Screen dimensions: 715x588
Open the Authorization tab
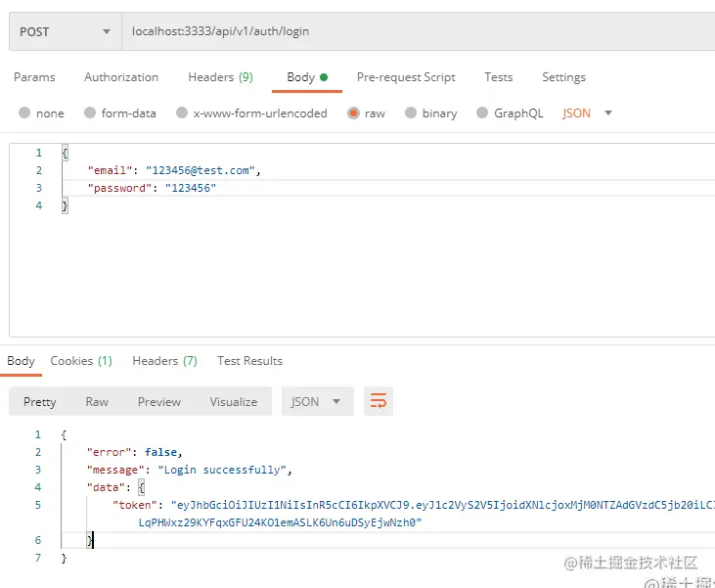click(121, 77)
